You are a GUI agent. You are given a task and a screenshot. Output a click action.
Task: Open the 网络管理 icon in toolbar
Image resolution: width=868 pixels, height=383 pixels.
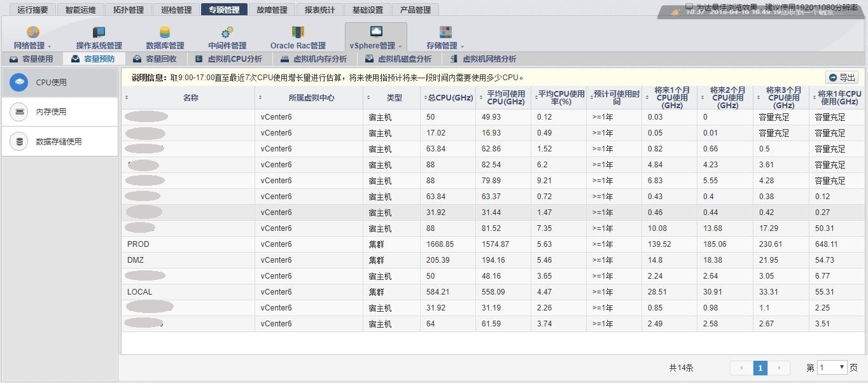click(x=32, y=31)
